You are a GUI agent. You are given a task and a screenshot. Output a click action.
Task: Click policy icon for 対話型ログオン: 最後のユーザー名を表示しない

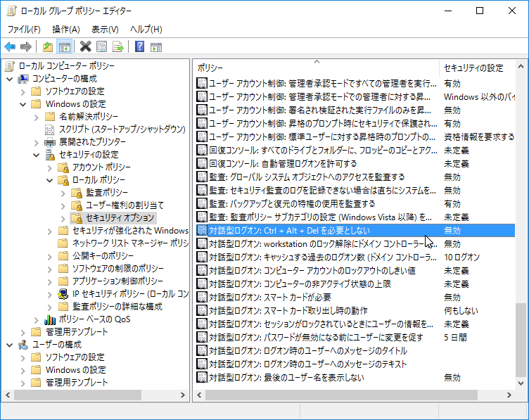(x=202, y=377)
